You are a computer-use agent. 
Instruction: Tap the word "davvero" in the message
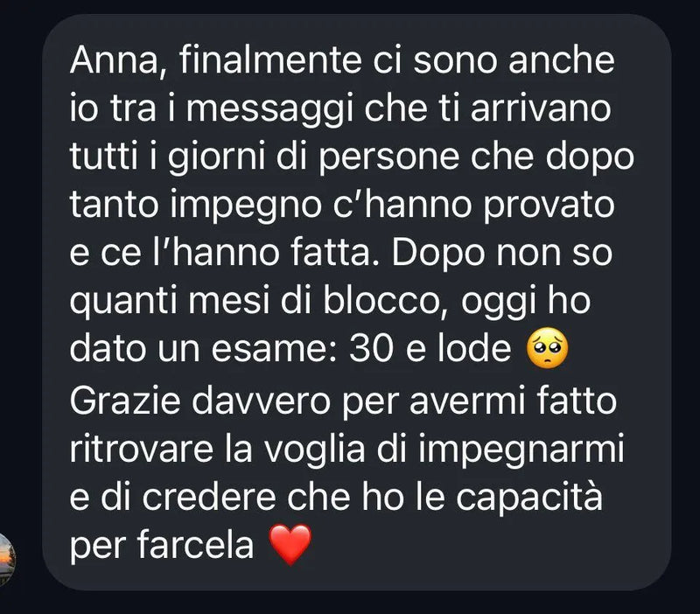261,401
